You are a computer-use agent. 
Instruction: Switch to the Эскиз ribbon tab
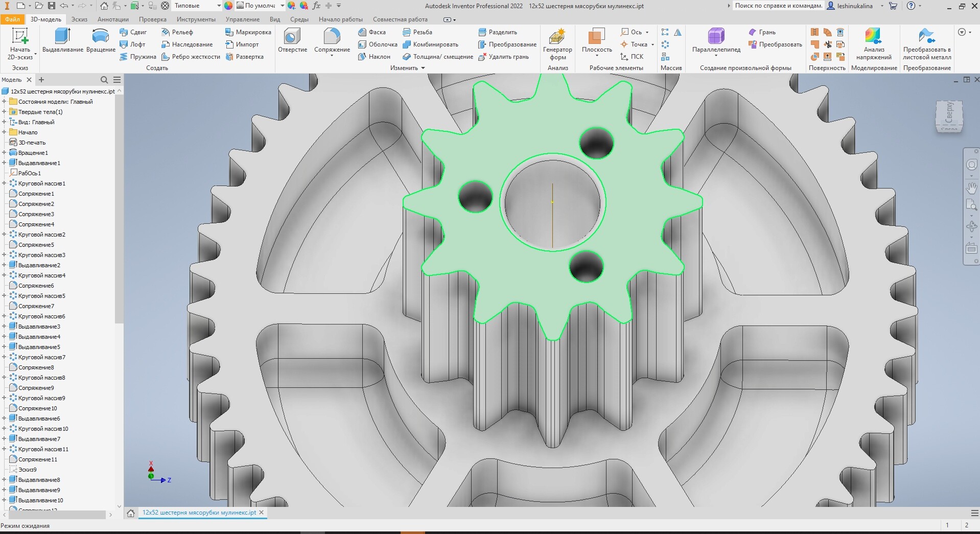[79, 19]
